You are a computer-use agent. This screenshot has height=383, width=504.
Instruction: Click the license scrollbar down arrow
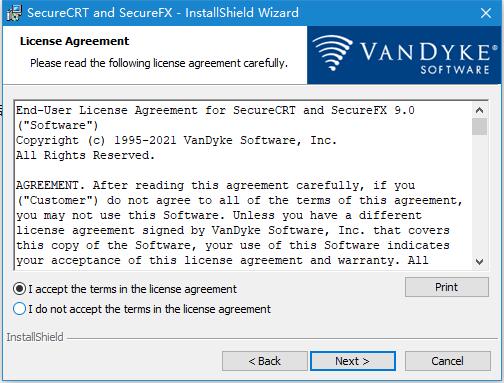point(479,261)
